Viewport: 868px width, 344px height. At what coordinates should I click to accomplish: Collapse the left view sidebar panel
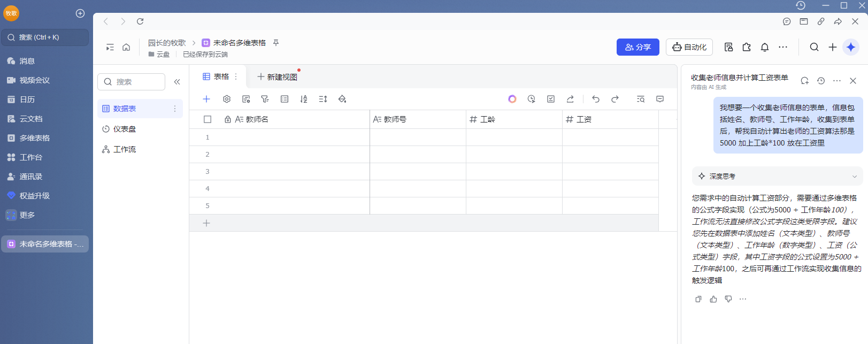(177, 82)
